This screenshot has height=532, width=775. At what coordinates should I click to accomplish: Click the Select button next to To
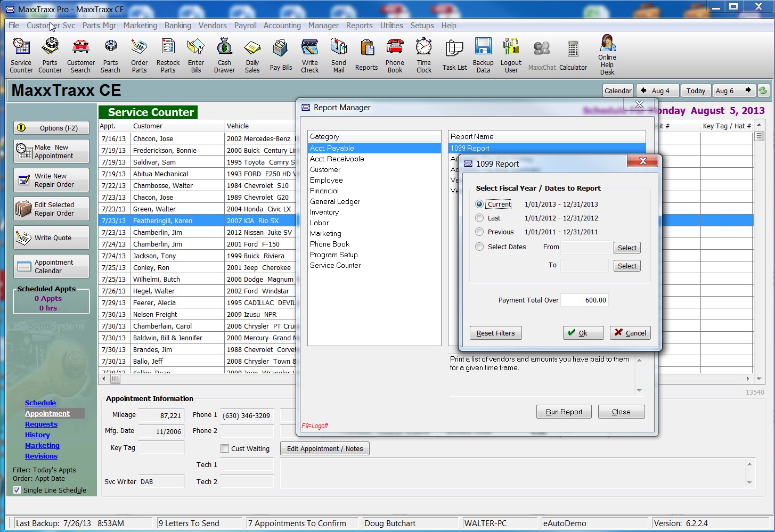tap(627, 266)
